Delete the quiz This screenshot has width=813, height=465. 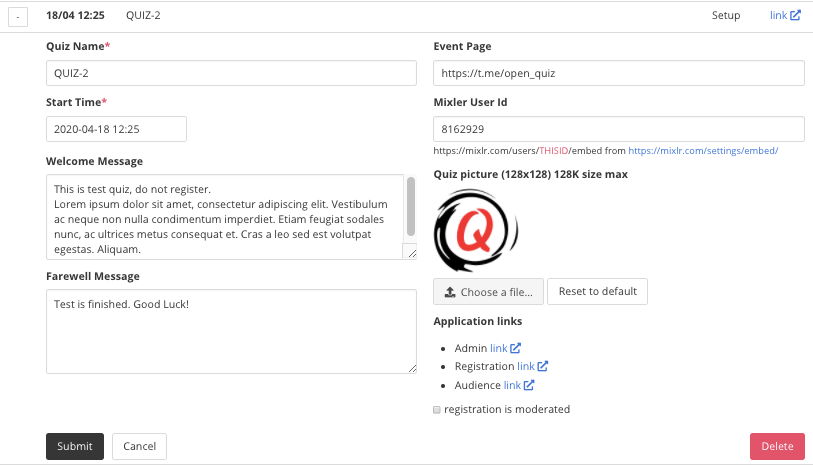pyautogui.click(x=777, y=446)
